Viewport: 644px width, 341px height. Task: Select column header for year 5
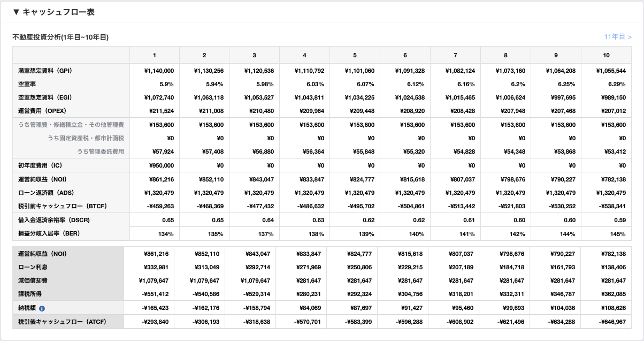tap(355, 56)
